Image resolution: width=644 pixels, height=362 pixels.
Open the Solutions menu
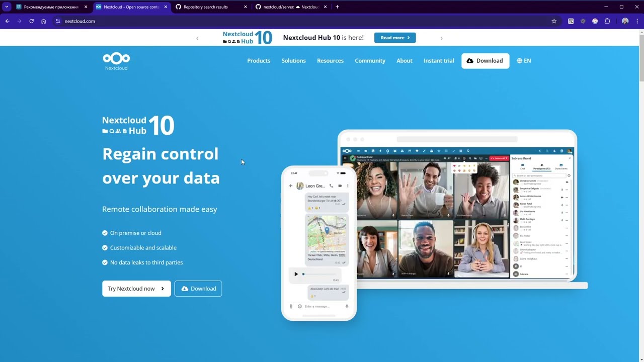click(293, 61)
